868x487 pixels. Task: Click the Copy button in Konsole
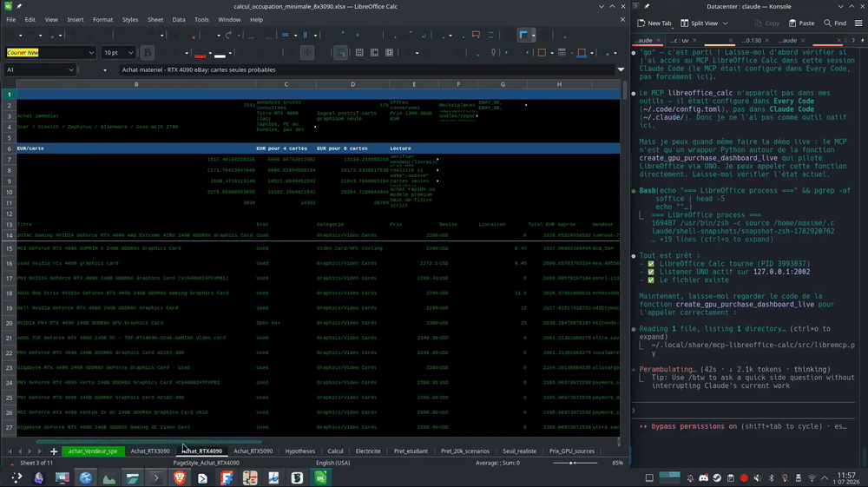tap(767, 23)
